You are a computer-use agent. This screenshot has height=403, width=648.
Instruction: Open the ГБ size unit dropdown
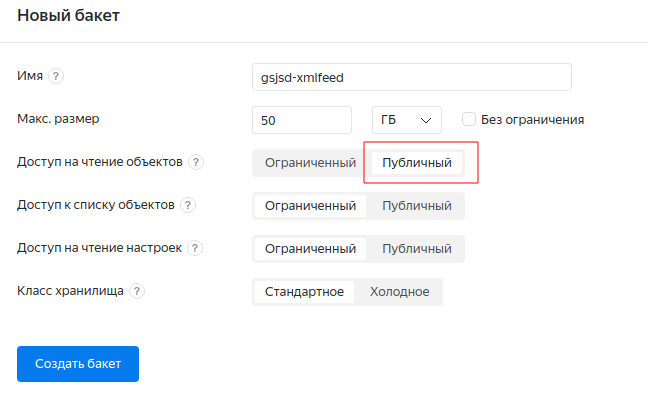(406, 120)
